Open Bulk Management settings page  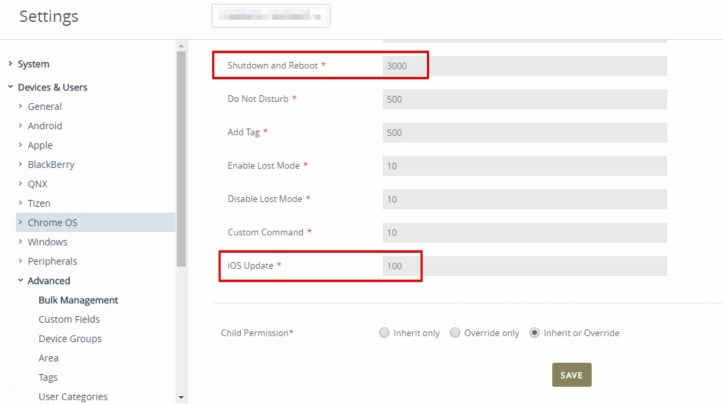pos(78,300)
